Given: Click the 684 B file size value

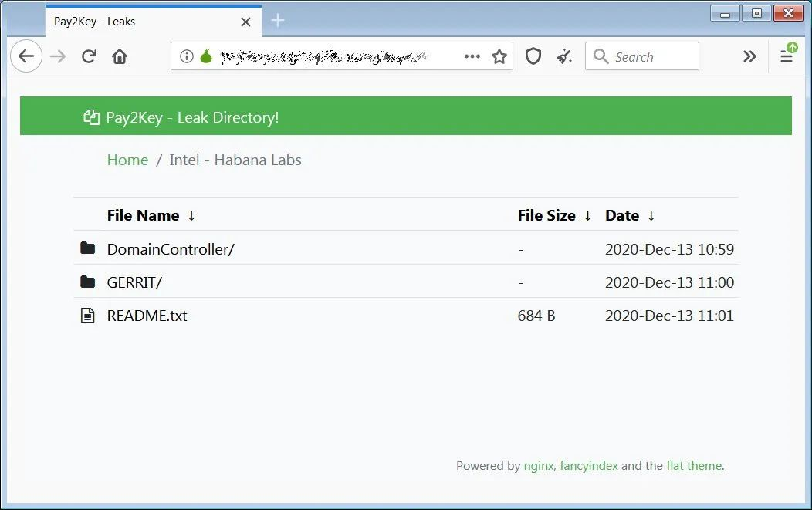Looking at the screenshot, I should click(536, 316).
